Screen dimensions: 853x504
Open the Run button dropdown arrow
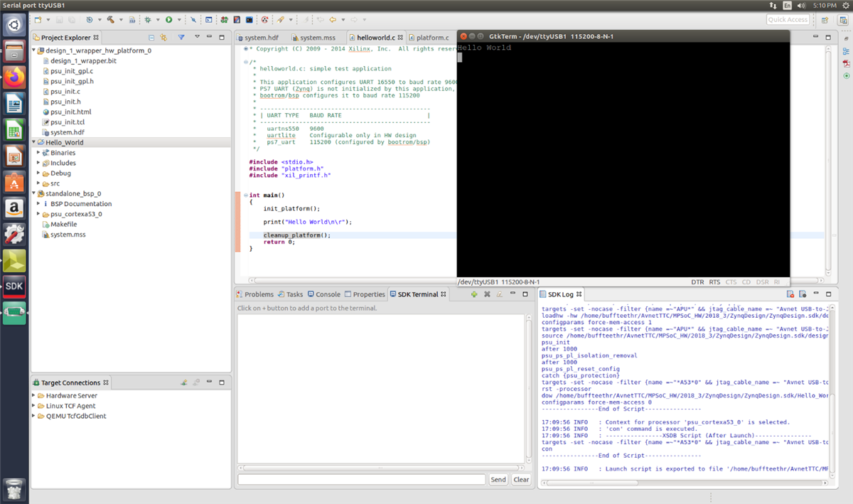point(178,20)
